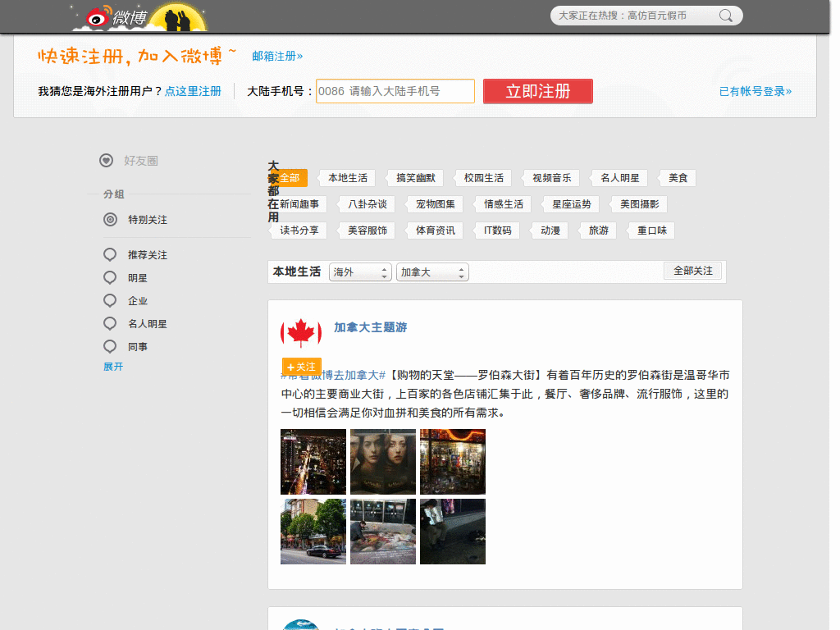Select the 全部 category tag
The image size is (840, 630).
(290, 178)
